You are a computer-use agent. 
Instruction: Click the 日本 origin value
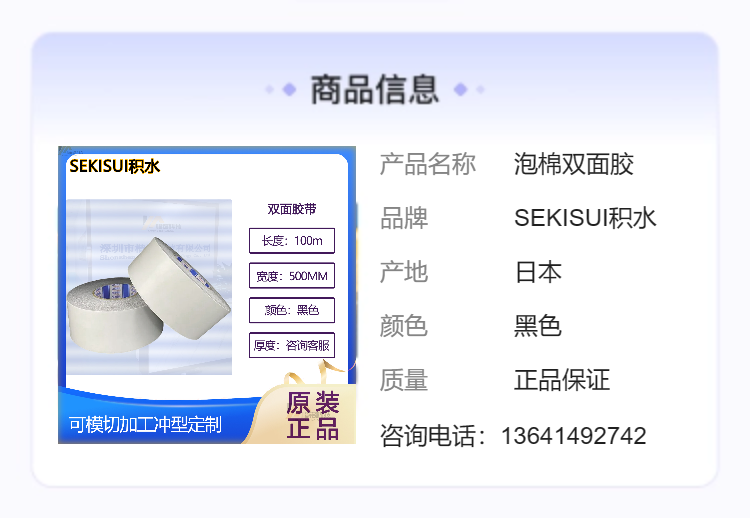coord(538,272)
